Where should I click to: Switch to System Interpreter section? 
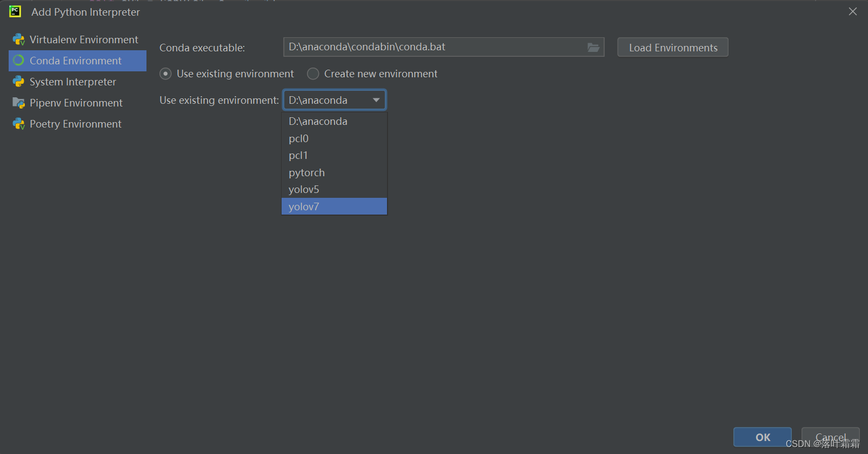(x=77, y=82)
